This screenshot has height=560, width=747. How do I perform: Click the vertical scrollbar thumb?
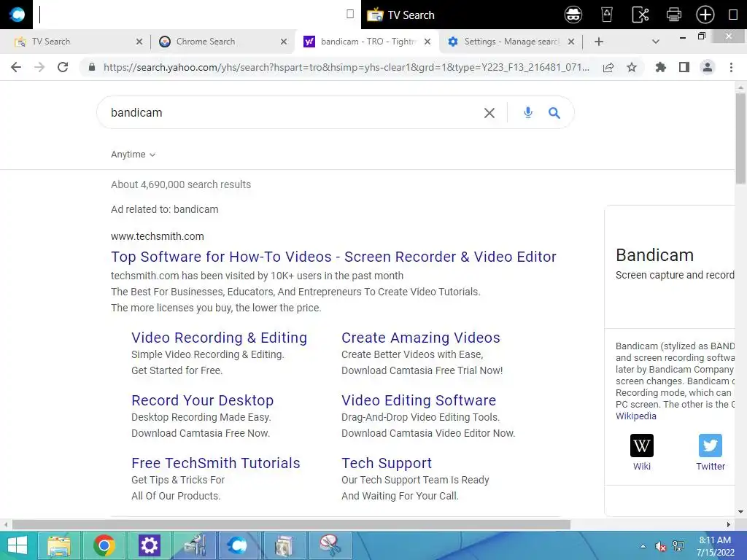[740, 138]
